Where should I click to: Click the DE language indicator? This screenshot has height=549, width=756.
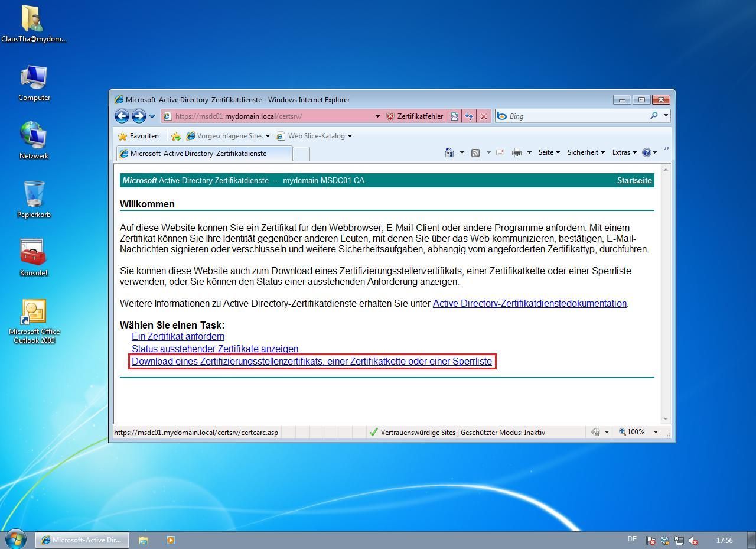click(632, 539)
